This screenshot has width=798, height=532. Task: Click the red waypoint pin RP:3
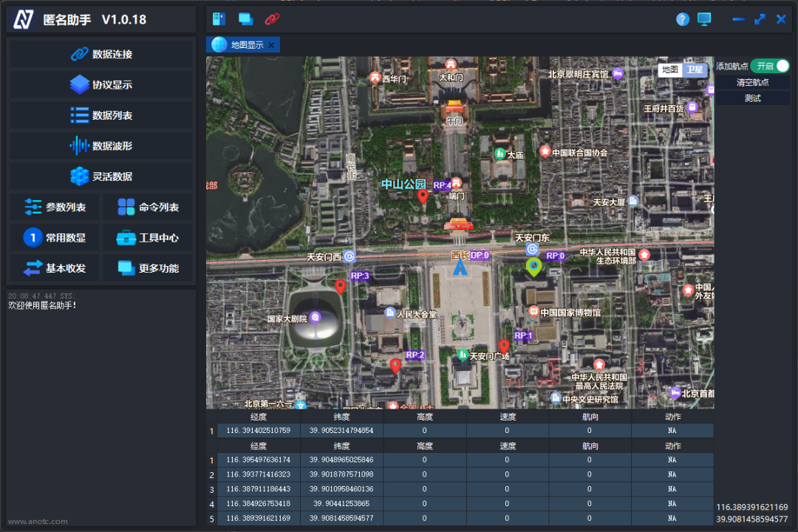(341, 287)
